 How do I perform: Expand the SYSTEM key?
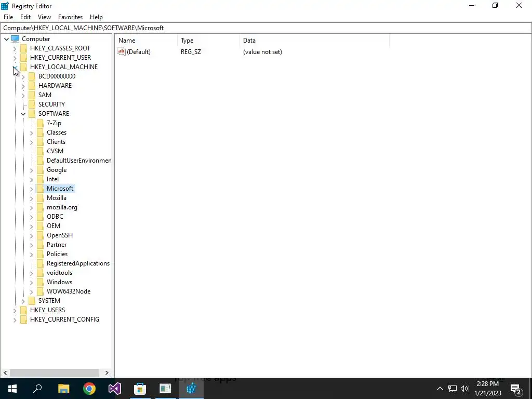coord(23,301)
